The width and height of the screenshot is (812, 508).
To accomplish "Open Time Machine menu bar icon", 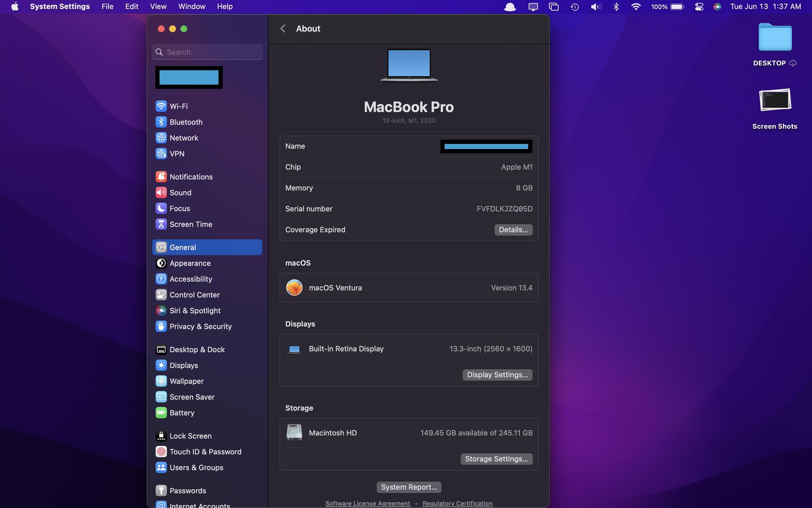I will [575, 7].
